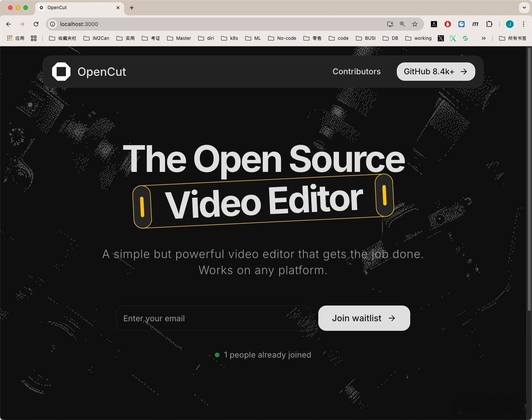Open the black triangle extension icon
Viewport: 532px width, 420px height.
(x=434, y=24)
